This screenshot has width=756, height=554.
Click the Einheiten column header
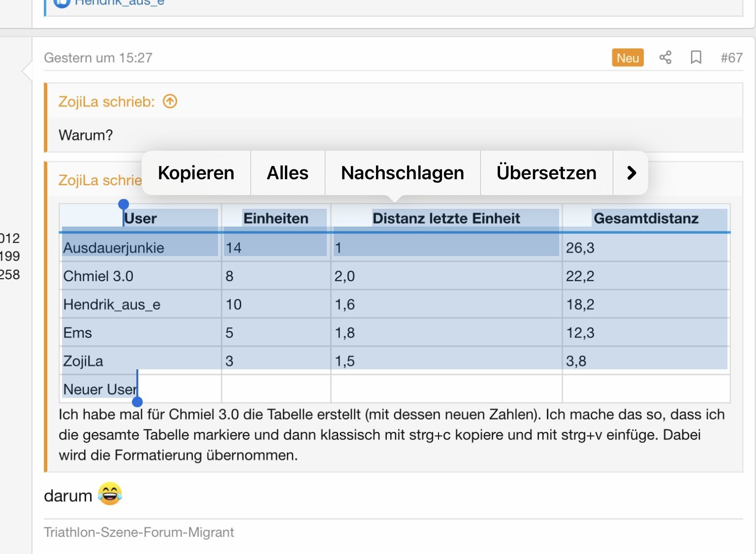[276, 218]
